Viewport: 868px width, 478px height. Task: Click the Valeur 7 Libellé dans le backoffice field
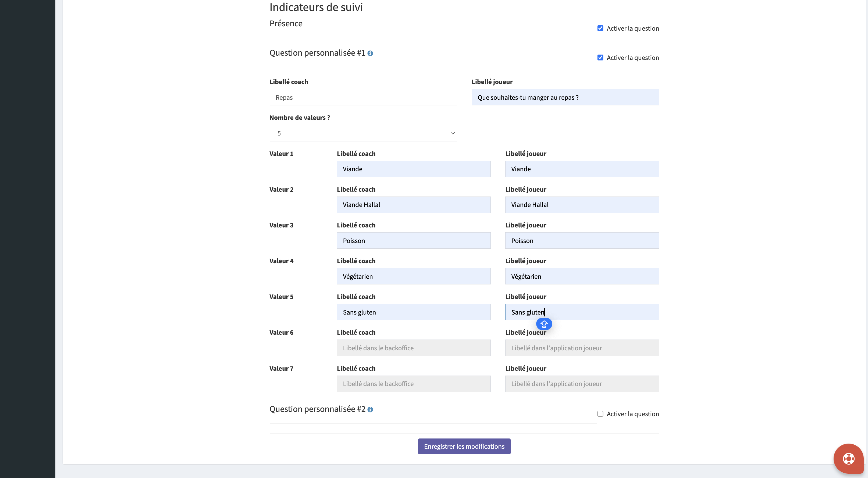tap(414, 384)
